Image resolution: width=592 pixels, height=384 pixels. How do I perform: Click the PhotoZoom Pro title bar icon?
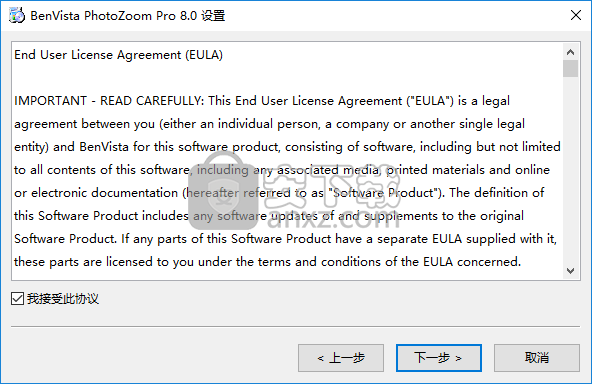[17, 15]
